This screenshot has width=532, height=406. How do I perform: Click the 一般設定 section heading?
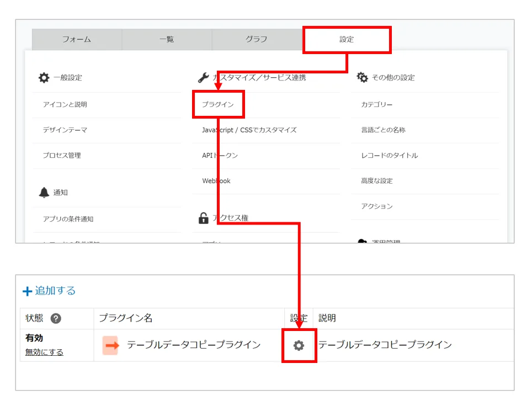67,78
